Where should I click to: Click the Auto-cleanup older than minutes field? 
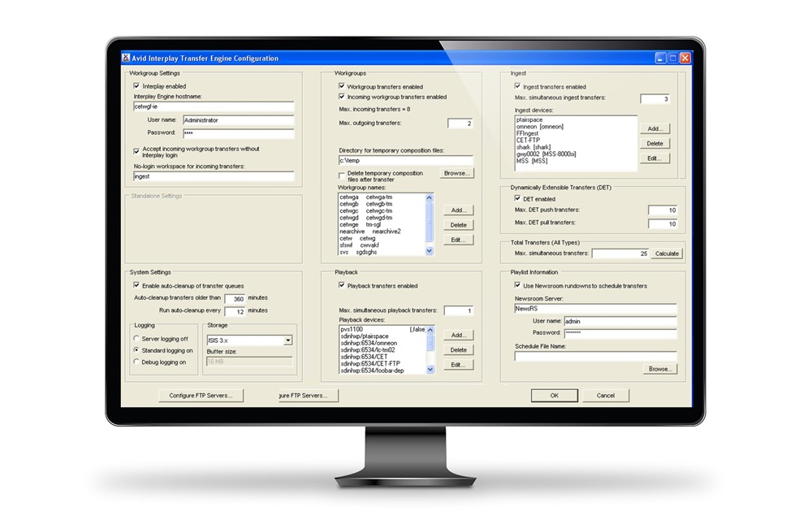click(235, 299)
